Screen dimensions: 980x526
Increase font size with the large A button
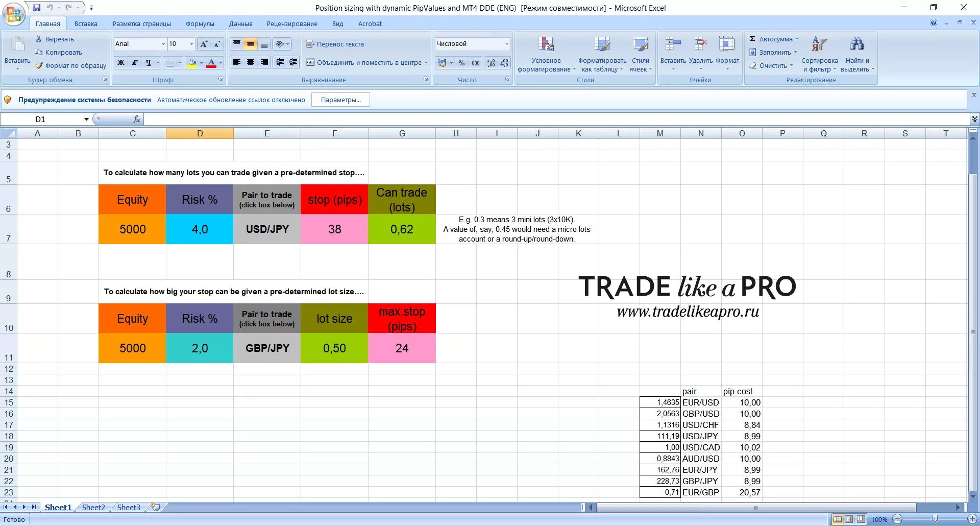click(x=204, y=44)
